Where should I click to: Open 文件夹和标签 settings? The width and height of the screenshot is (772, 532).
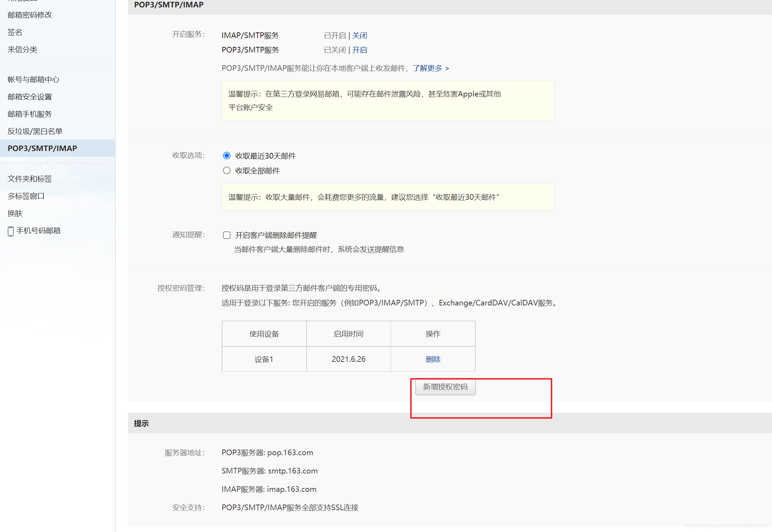(x=30, y=179)
